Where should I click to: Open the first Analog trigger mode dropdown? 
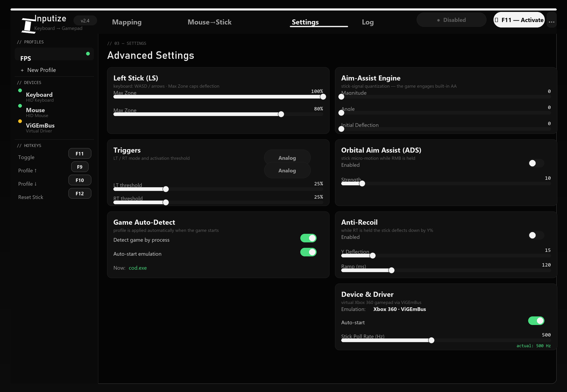(x=287, y=158)
